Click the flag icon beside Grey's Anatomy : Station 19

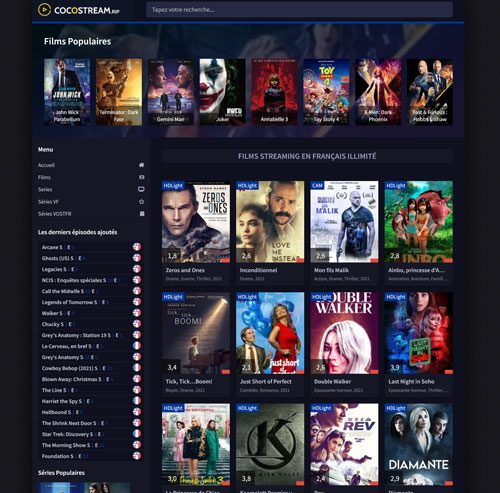coord(137,335)
